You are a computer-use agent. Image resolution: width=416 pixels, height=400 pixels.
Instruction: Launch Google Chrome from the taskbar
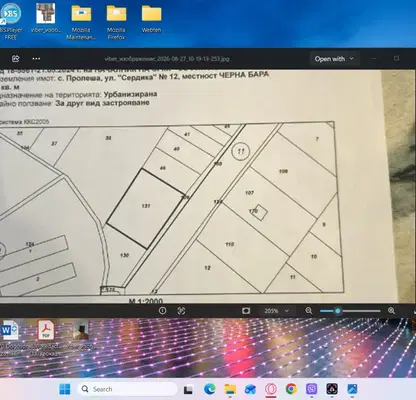(x=291, y=389)
